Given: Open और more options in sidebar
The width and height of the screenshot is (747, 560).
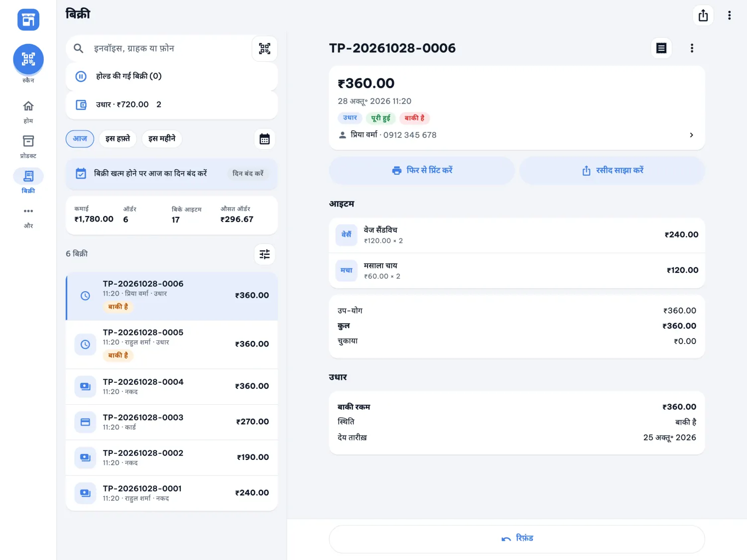Looking at the screenshot, I should (x=28, y=217).
